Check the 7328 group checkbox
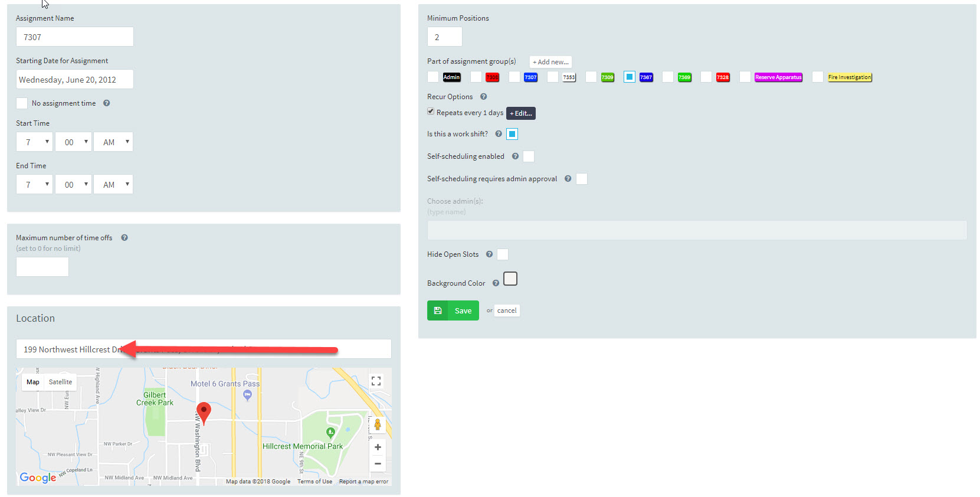980x497 pixels. [706, 77]
